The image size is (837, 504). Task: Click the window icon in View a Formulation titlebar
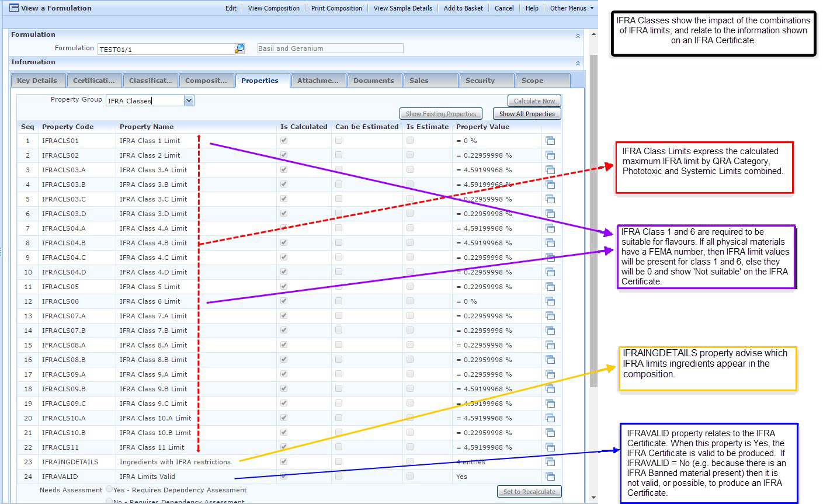13,8
